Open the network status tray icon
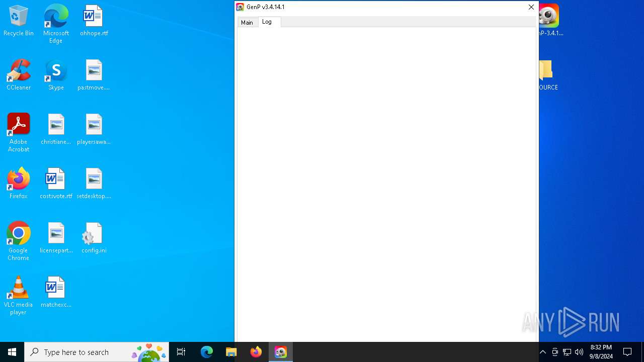The height and width of the screenshot is (362, 644). click(567, 352)
